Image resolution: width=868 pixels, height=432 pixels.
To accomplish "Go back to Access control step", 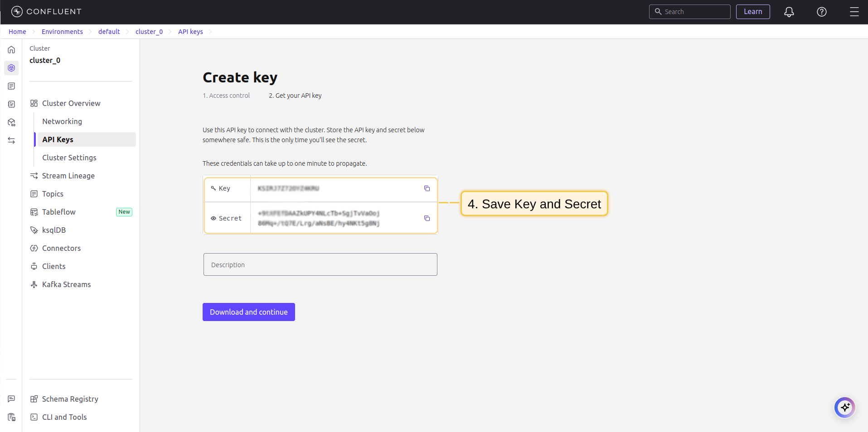I will pyautogui.click(x=226, y=96).
